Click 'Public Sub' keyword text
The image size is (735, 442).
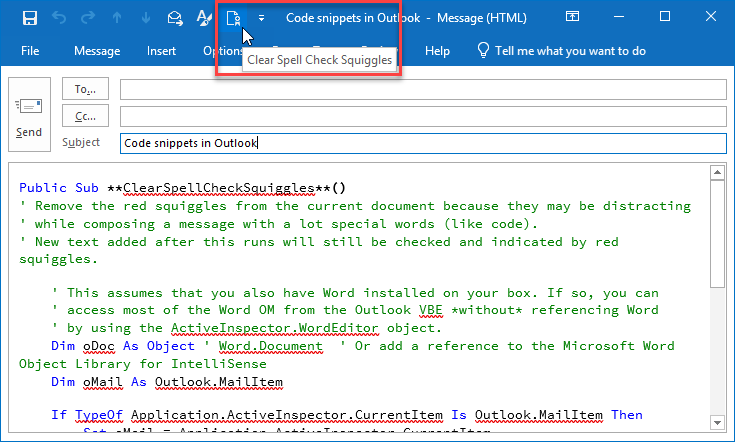[x=59, y=188]
